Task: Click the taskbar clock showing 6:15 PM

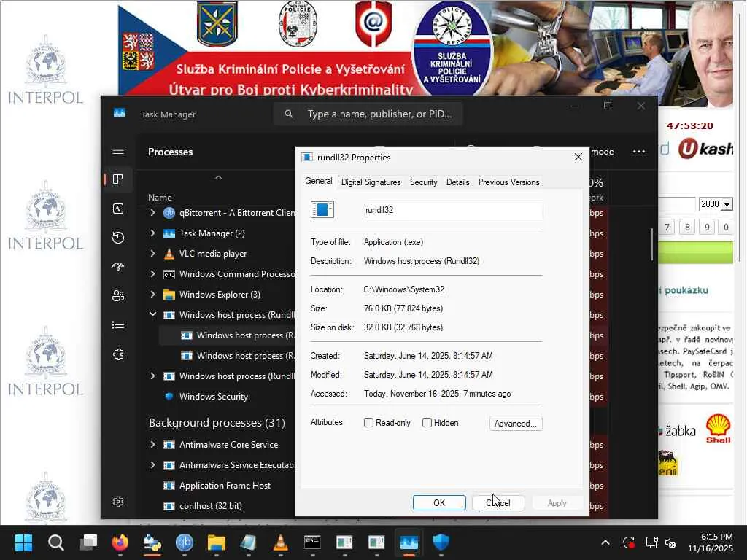Action: [x=711, y=542]
